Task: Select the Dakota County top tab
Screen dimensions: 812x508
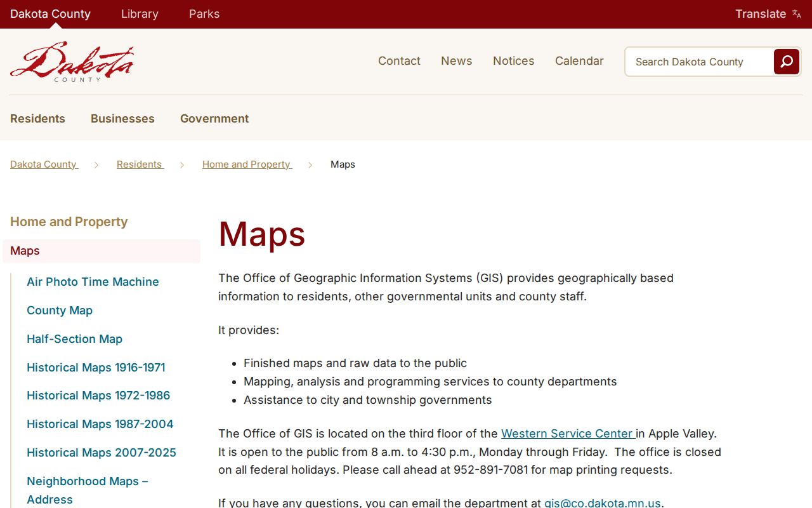Action: [50, 14]
